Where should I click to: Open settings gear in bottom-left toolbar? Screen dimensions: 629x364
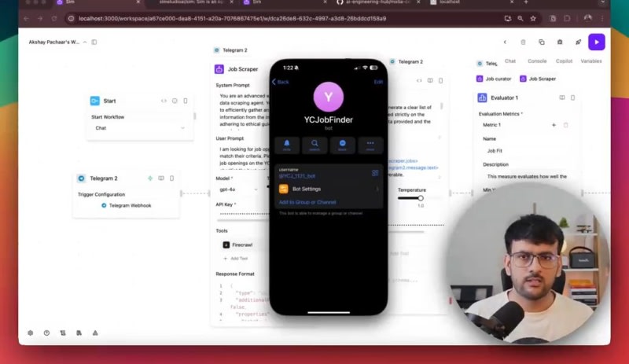click(30, 333)
